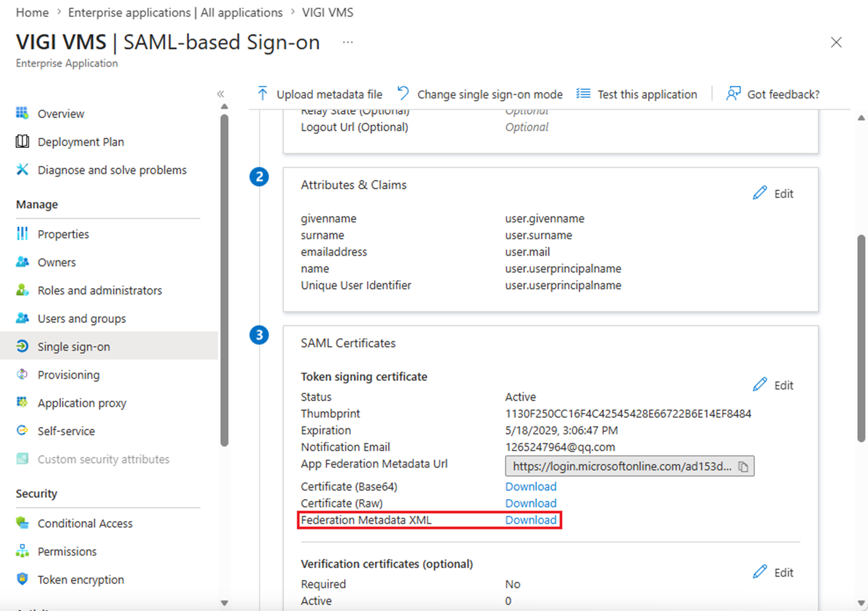Viewport: 868px width, 611px height.
Task: Download Certificate (Raw)
Action: click(x=531, y=504)
